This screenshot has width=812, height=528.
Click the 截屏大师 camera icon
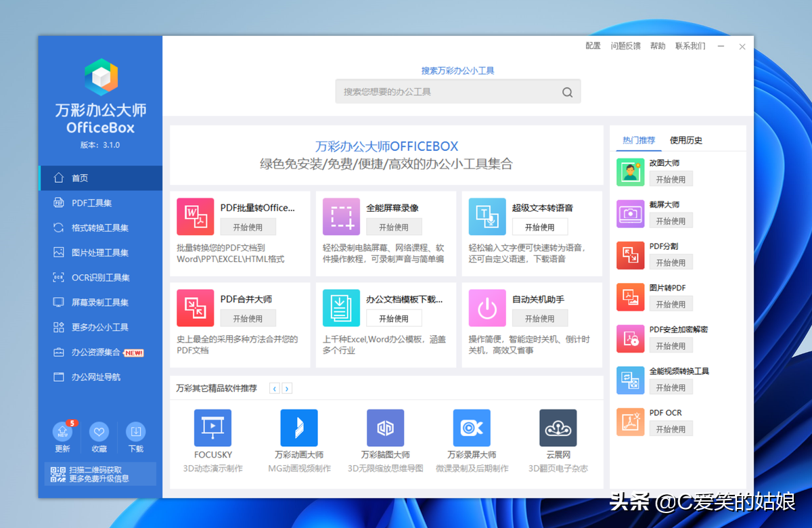[631, 213]
